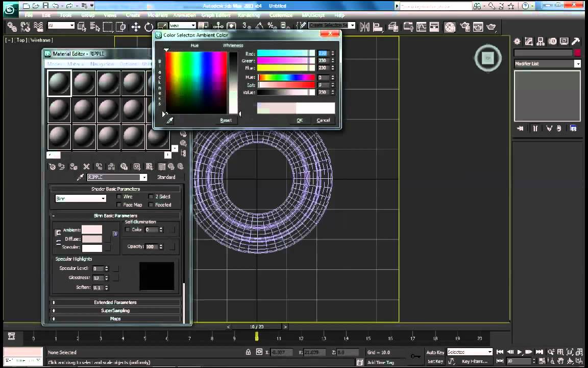Viewport: 588px width, 368px height.
Task: Open the Modifiers menu
Action: click(158, 15)
